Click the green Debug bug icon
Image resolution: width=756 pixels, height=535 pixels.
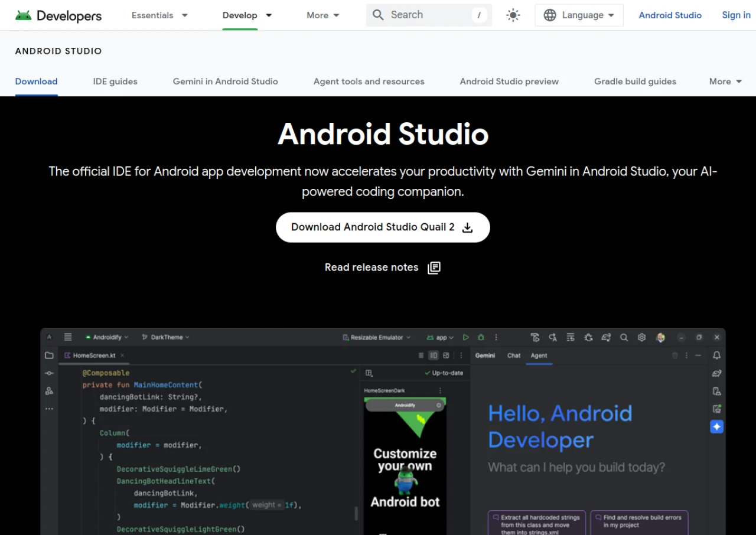(481, 337)
